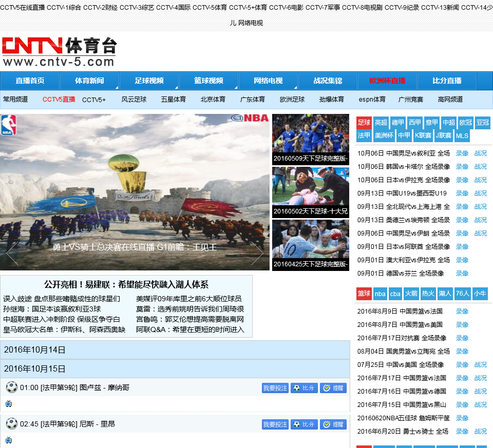Image resolution: width=493 pixels, height=448 pixels.
Task: Open 直播首页 in main navigation
Action: coord(30,81)
